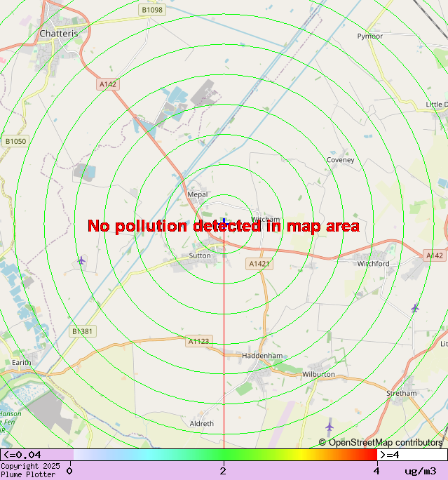The height and width of the screenshot is (480, 448).
Task: Click the A1421 road shield
Action: 259,264
